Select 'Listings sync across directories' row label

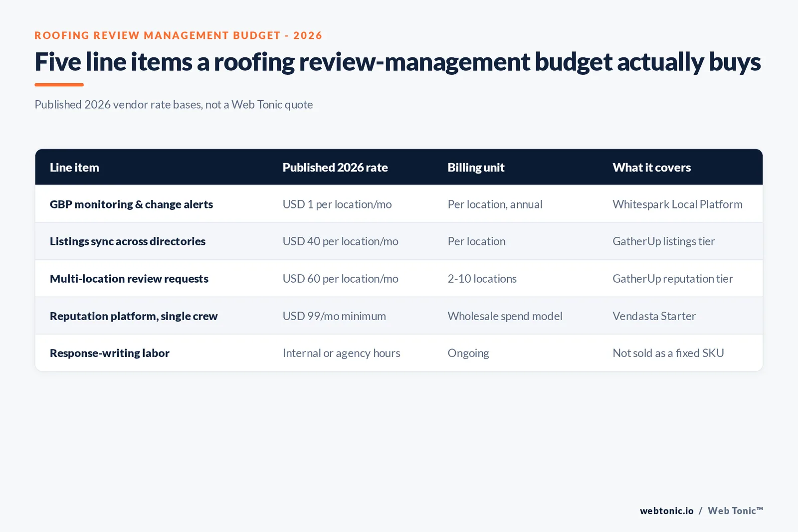(x=128, y=241)
